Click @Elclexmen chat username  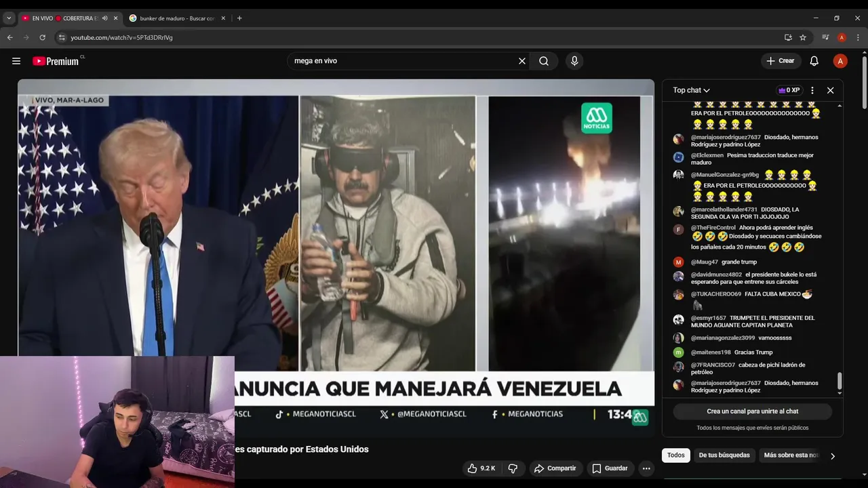point(709,155)
